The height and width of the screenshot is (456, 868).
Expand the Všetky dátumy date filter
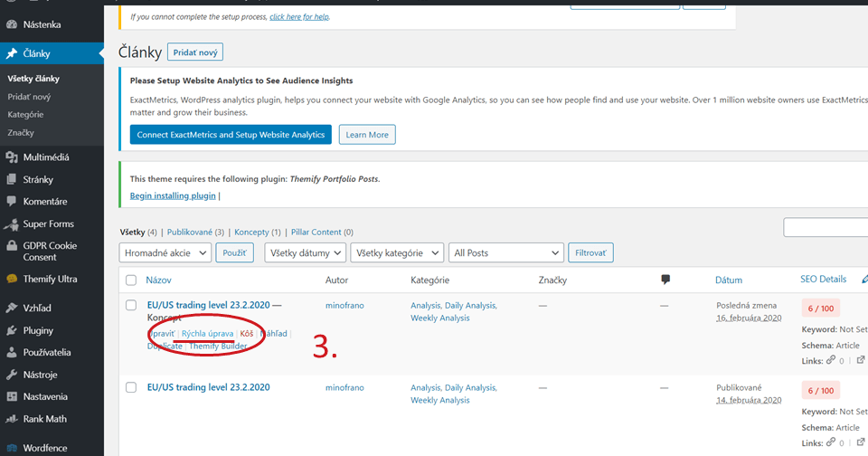305,253
